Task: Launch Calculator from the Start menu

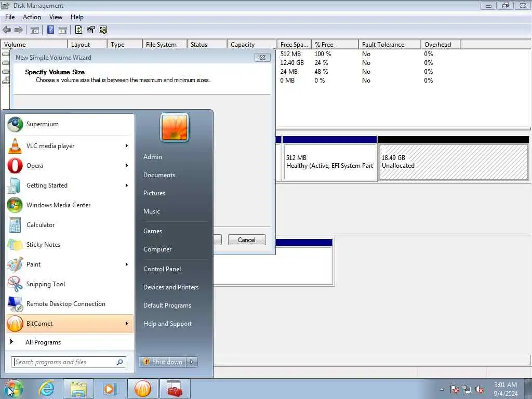Action: click(70, 225)
